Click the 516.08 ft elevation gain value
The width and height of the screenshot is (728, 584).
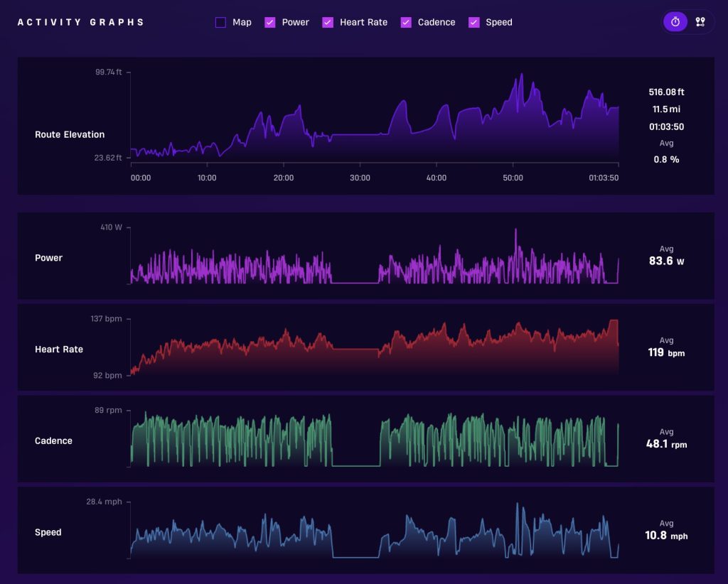[x=666, y=92]
